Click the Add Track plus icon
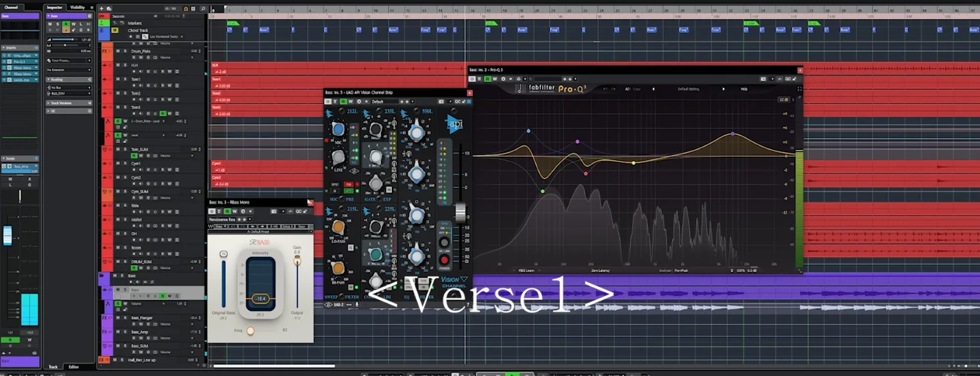The width and height of the screenshot is (980, 376). 102,8
